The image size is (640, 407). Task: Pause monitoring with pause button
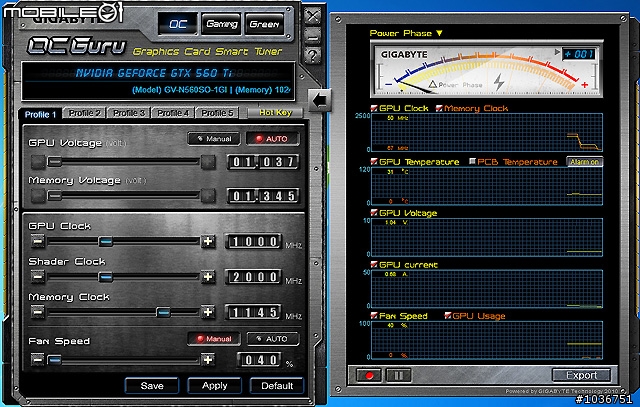pyautogui.click(x=398, y=375)
